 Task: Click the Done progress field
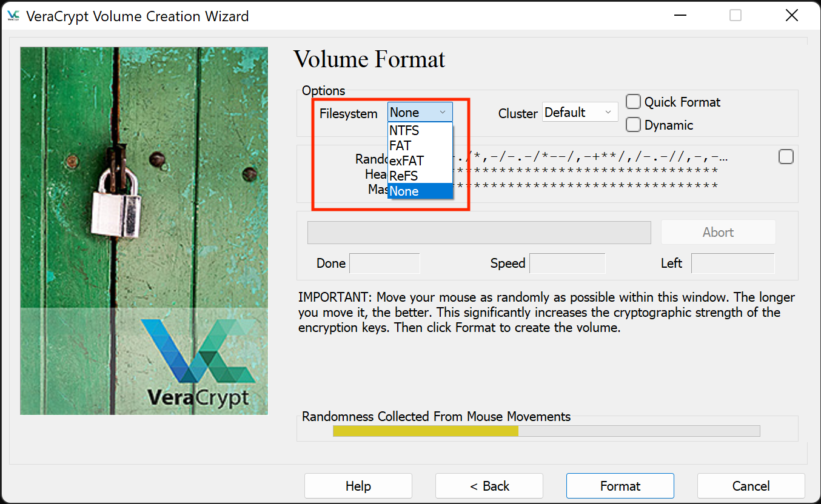(384, 263)
